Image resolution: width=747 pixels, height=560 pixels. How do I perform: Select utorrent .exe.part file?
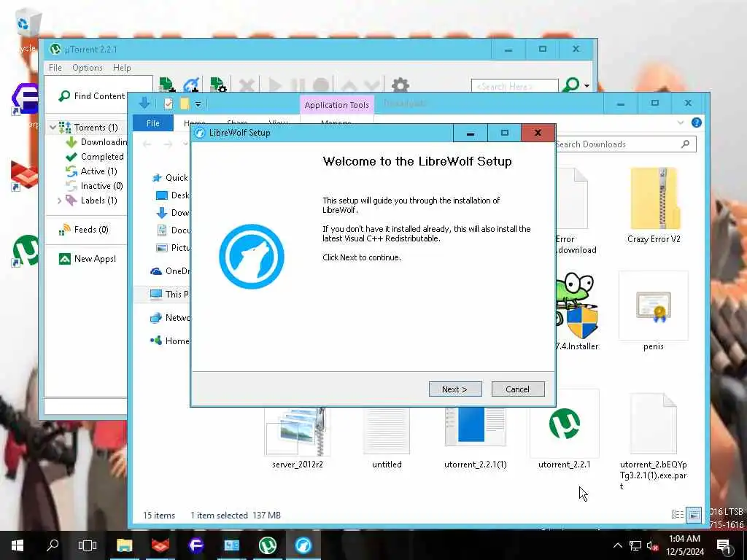(654, 440)
